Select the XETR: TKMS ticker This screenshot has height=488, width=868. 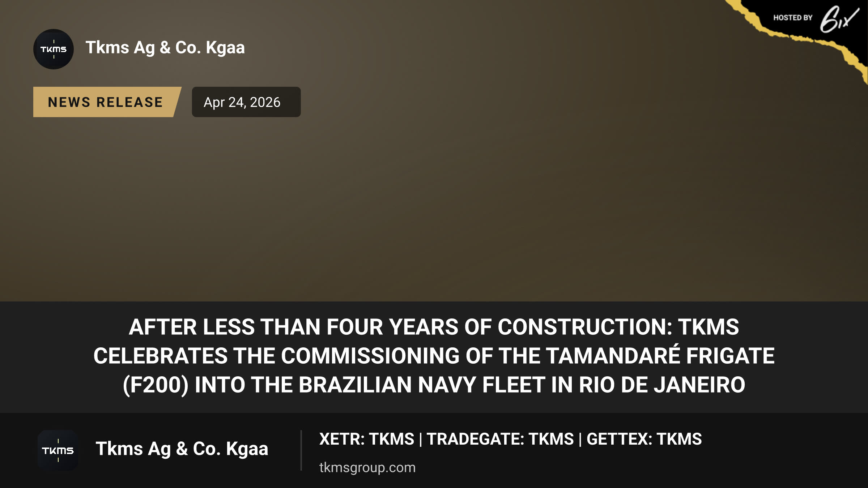pyautogui.click(x=367, y=439)
